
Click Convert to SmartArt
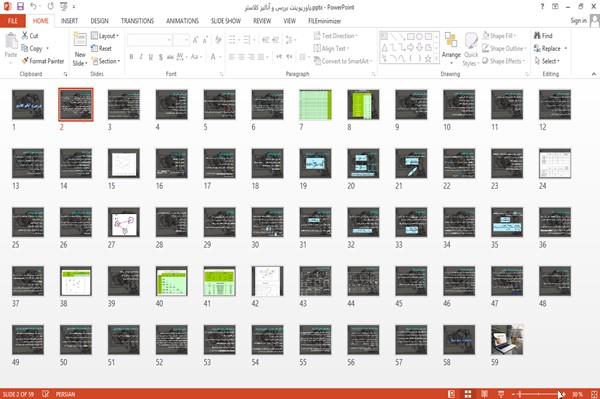[x=342, y=61]
